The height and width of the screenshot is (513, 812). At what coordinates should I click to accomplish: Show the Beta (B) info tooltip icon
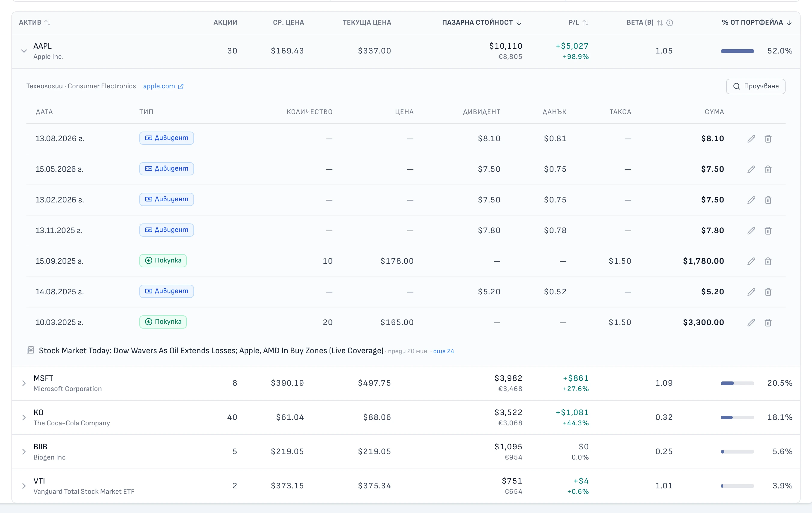tap(670, 23)
